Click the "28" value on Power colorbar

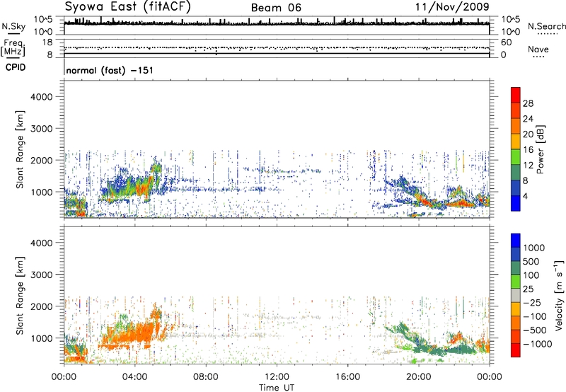point(528,103)
